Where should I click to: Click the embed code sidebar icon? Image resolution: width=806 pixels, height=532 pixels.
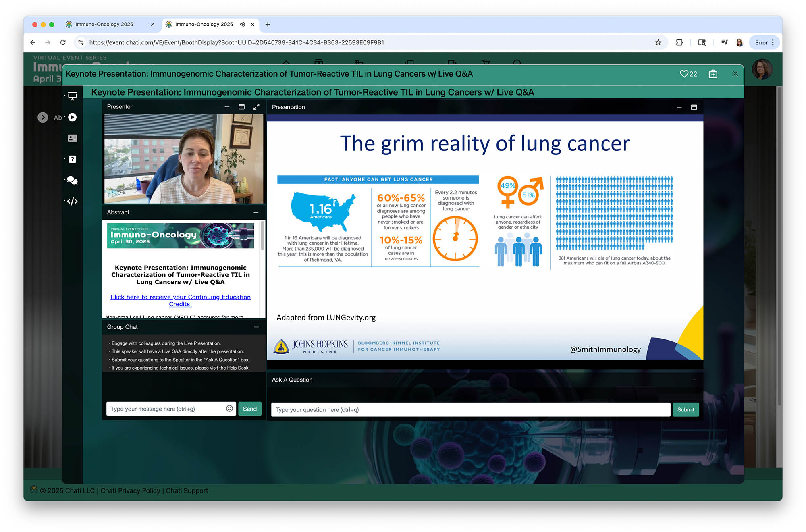73,201
